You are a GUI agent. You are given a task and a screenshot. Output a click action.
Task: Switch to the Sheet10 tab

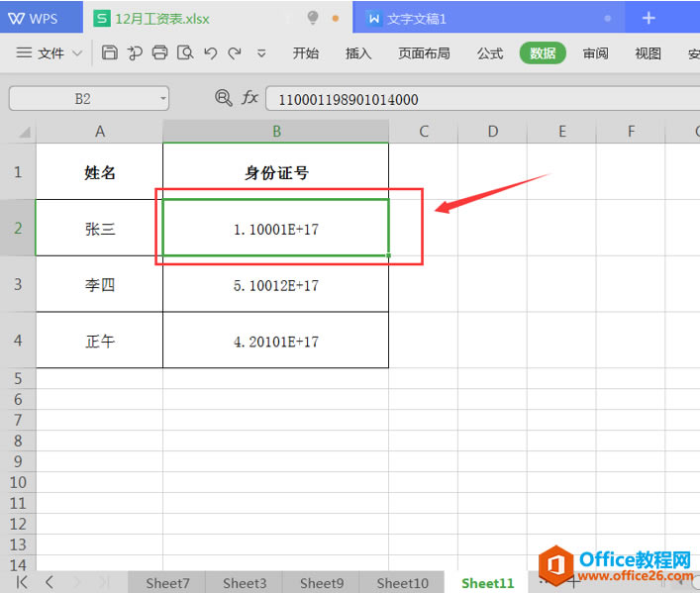tap(402, 583)
